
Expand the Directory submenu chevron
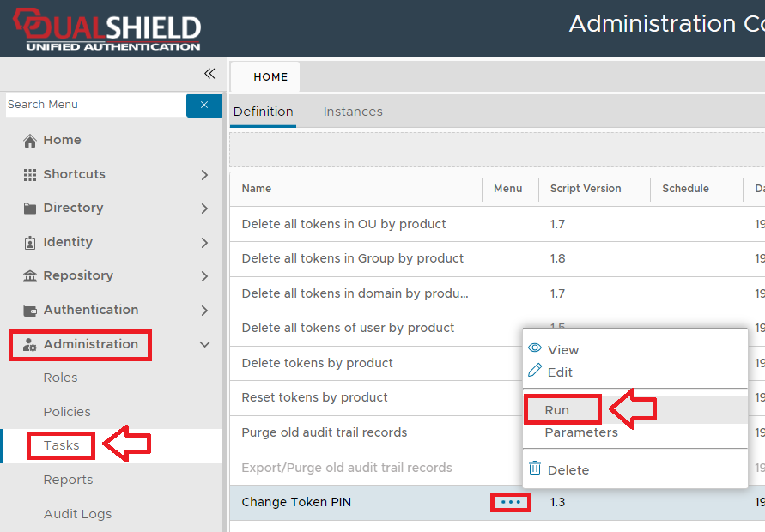(x=204, y=209)
